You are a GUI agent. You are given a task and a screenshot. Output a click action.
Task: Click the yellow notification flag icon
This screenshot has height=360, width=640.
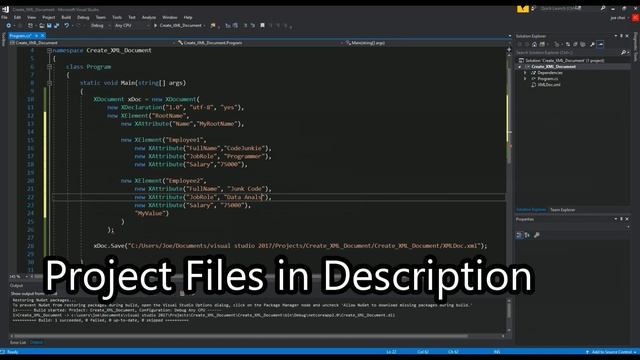tap(522, 9)
